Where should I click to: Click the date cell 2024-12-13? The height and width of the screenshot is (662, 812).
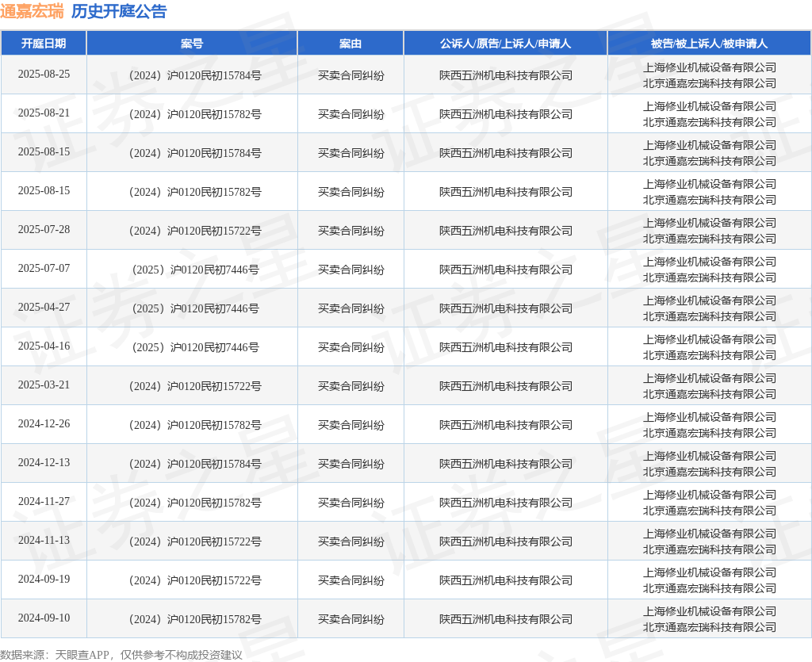pyautogui.click(x=44, y=462)
